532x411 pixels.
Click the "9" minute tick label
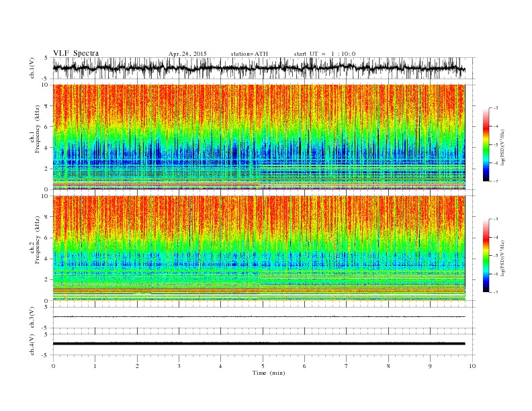tap(430, 366)
